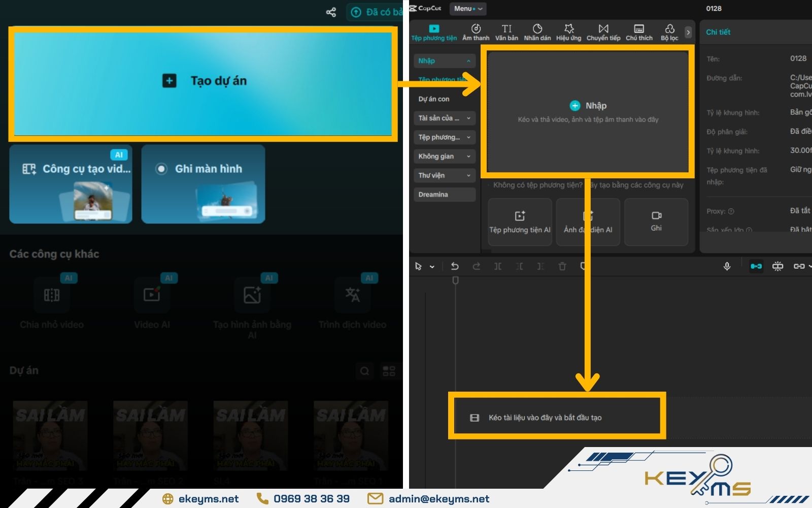Click the timeline playhead marker
This screenshot has width=812, height=508.
point(455,280)
